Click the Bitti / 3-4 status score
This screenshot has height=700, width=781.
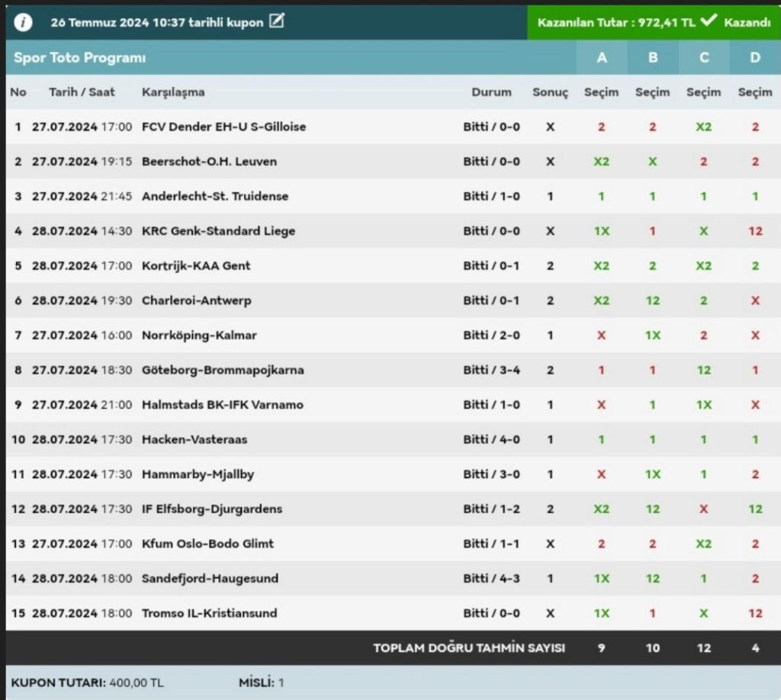491,370
